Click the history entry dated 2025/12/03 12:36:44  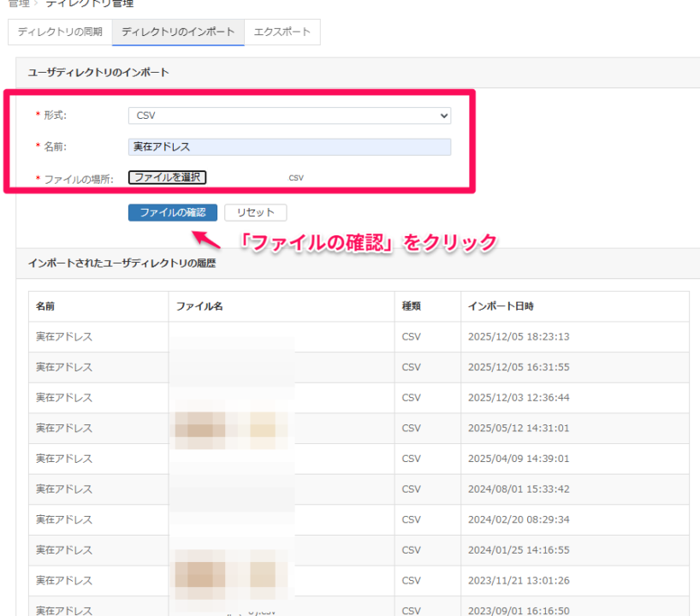click(518, 398)
